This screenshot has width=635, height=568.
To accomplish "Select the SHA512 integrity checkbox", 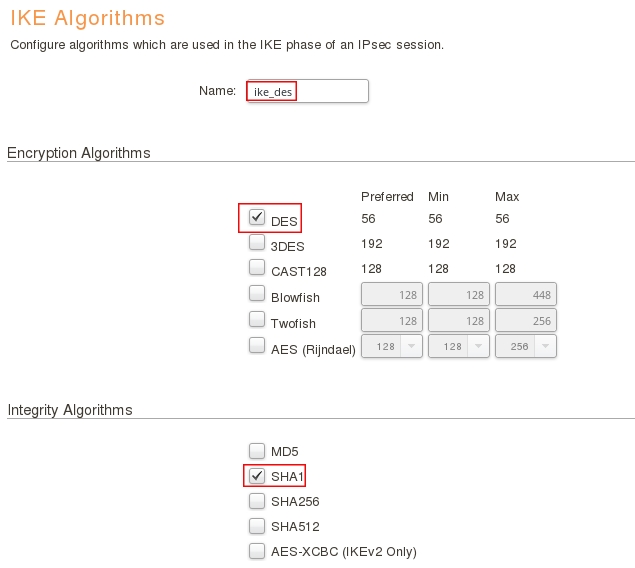I will pos(257,525).
